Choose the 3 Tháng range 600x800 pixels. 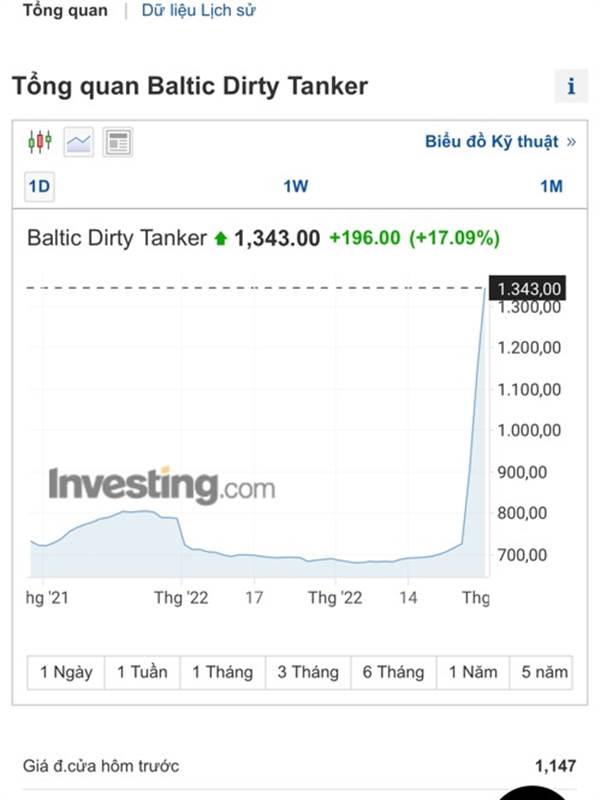pos(308,672)
